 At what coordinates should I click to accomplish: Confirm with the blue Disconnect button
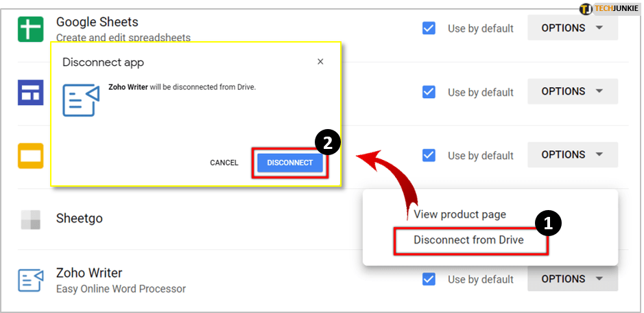[289, 163]
